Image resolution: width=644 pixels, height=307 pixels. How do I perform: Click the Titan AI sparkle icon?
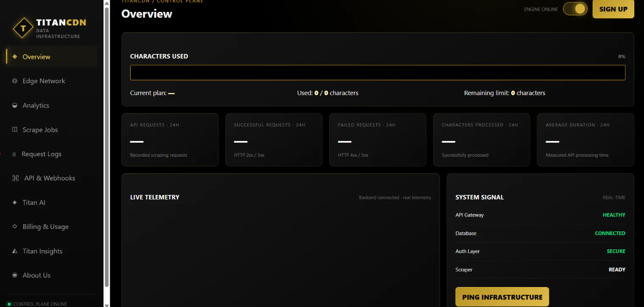point(15,203)
